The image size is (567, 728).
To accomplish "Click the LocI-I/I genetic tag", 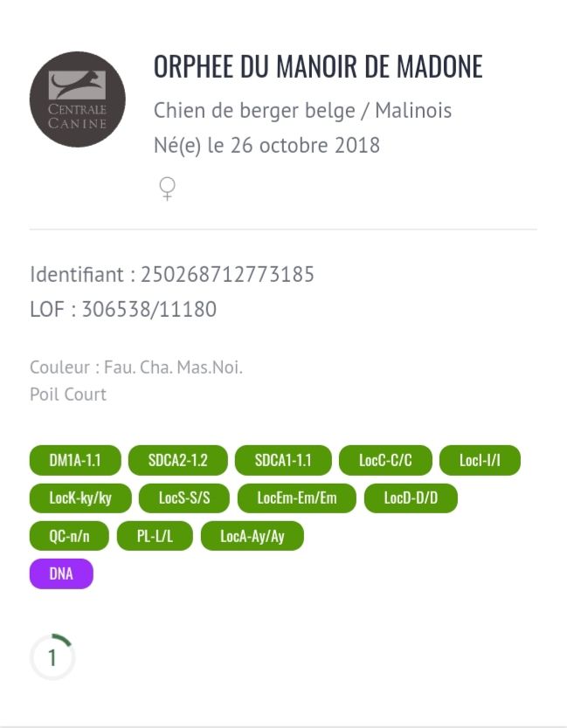I will [x=481, y=460].
